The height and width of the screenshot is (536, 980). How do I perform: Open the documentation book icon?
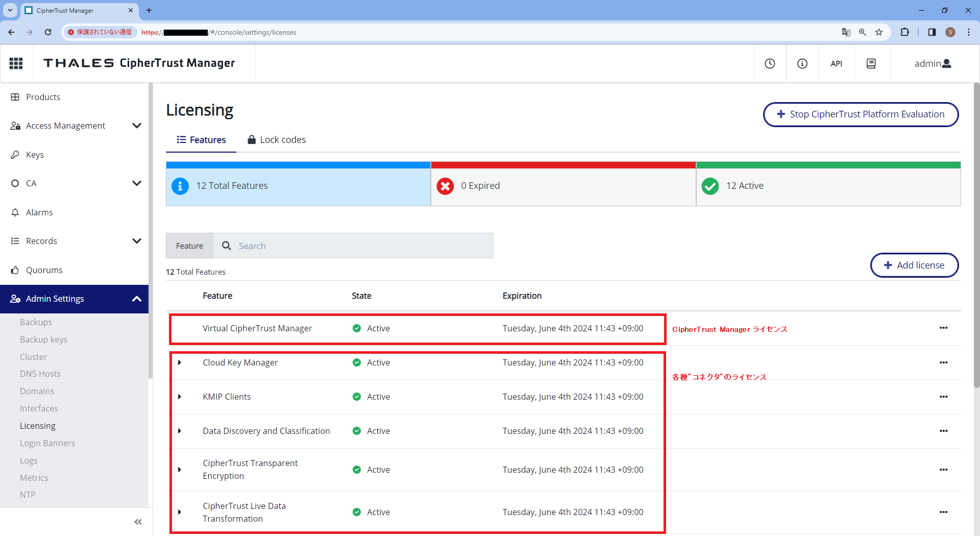[871, 63]
